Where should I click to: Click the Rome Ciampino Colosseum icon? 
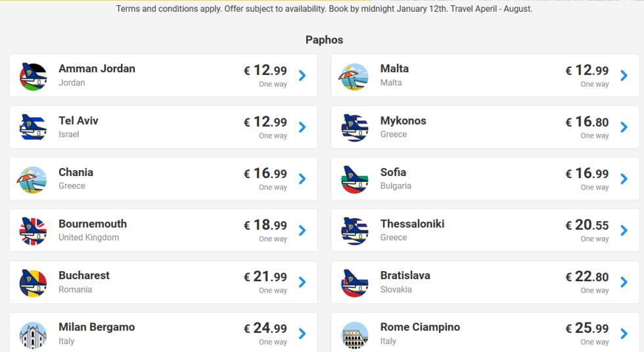pyautogui.click(x=354, y=335)
